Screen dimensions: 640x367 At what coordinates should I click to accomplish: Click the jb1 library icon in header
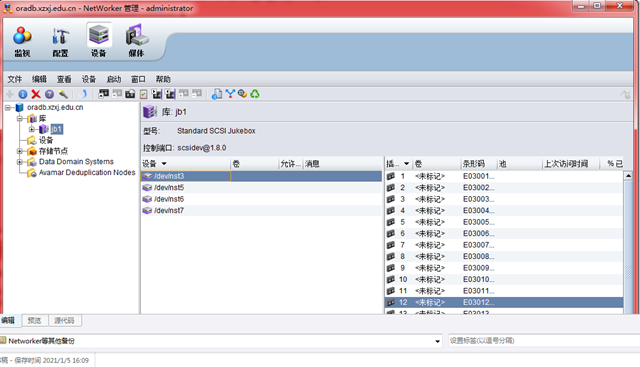point(150,112)
